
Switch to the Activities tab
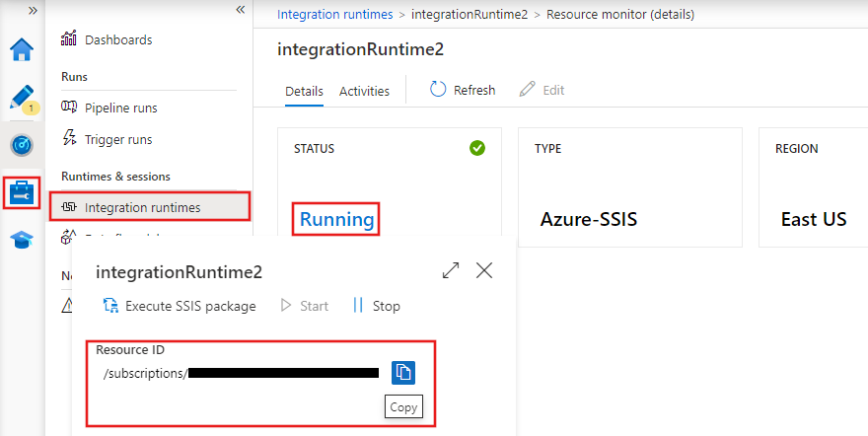tap(364, 91)
